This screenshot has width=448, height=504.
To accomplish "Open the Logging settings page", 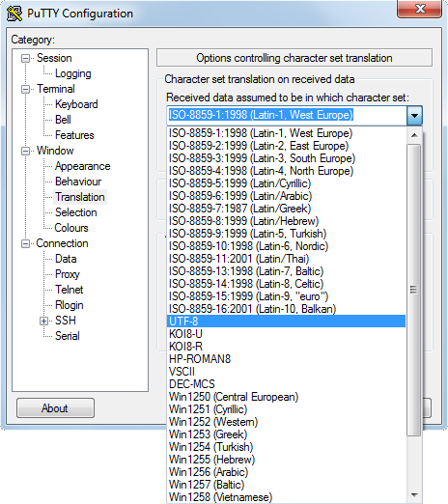I will point(73,73).
